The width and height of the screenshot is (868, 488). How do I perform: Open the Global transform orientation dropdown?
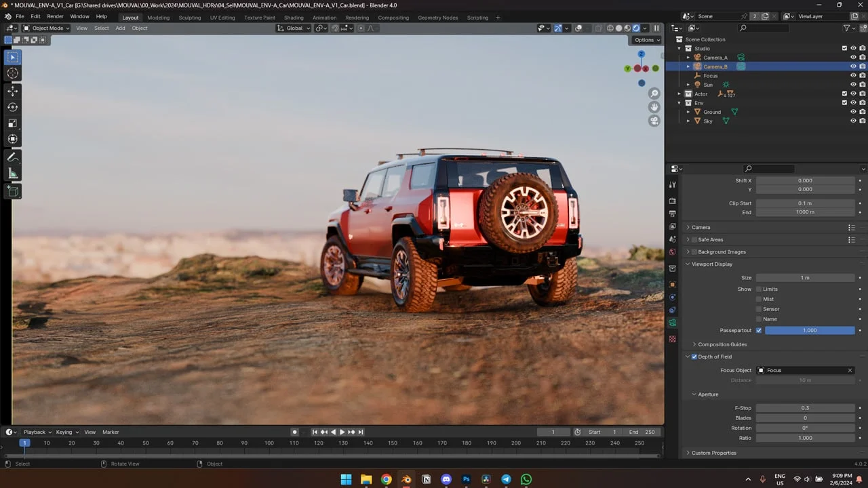tap(293, 28)
